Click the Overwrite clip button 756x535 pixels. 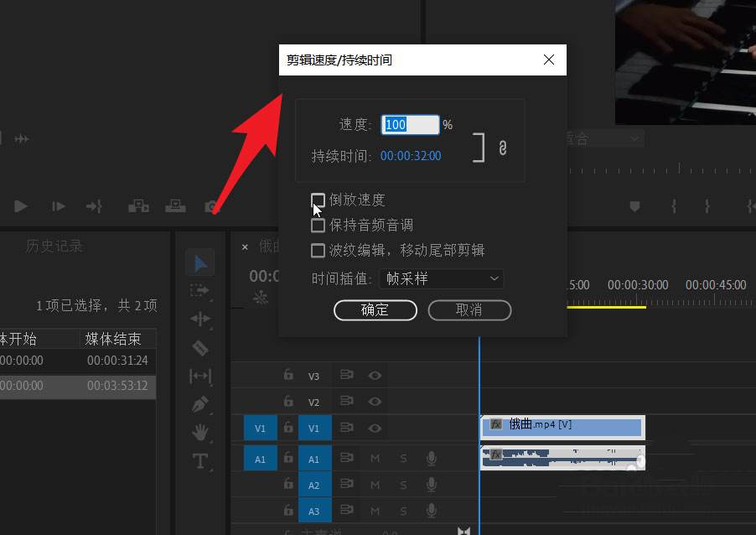coord(175,206)
